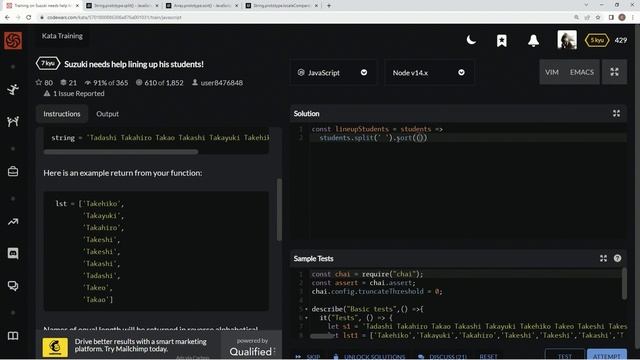The height and width of the screenshot is (360, 640).
Task: Click the SKIP button
Action: pyautogui.click(x=308, y=356)
